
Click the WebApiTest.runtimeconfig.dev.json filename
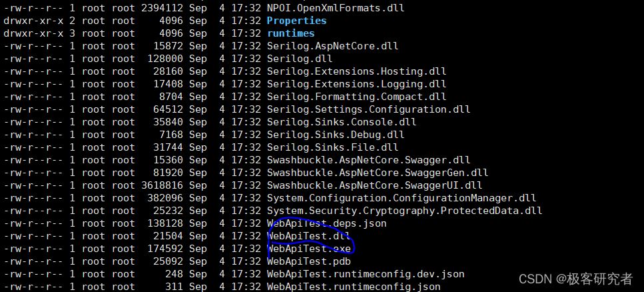coord(366,274)
